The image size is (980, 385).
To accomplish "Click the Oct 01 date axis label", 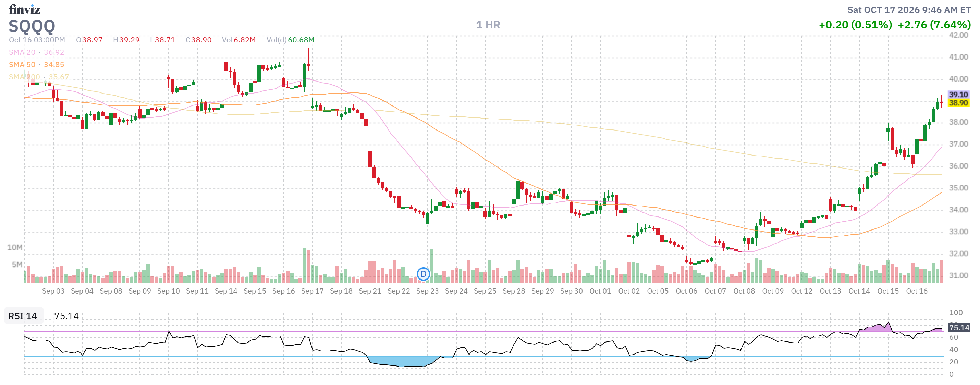I will tap(600, 291).
